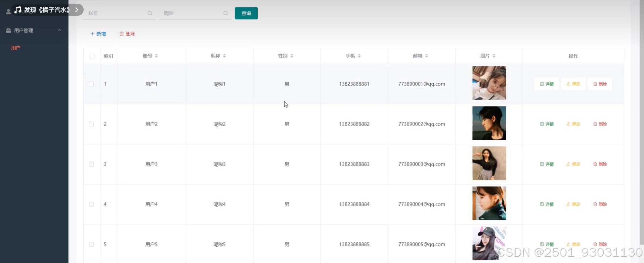
Task: Focus the 昵称 search input field
Action: pyautogui.click(x=195, y=13)
